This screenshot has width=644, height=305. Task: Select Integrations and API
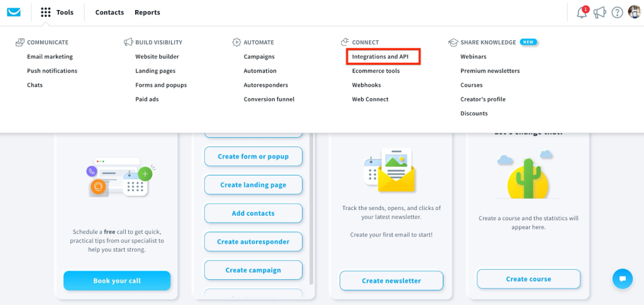click(x=380, y=57)
